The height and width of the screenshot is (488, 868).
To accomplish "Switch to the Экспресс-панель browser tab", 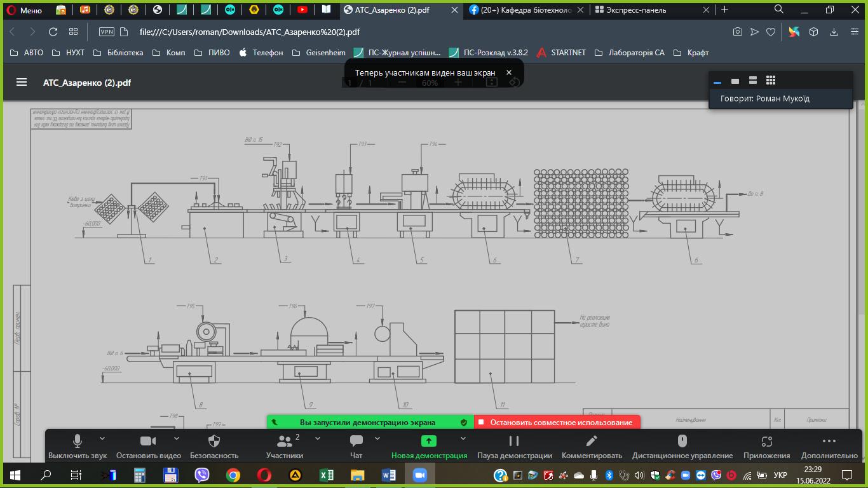I will tap(635, 10).
